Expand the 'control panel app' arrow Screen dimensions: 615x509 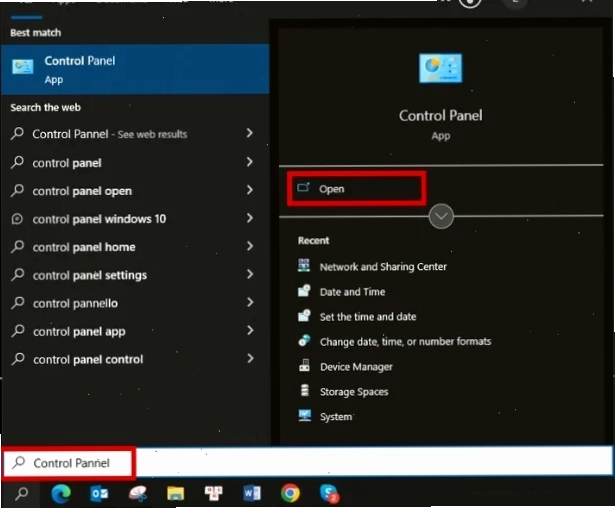[x=250, y=331]
